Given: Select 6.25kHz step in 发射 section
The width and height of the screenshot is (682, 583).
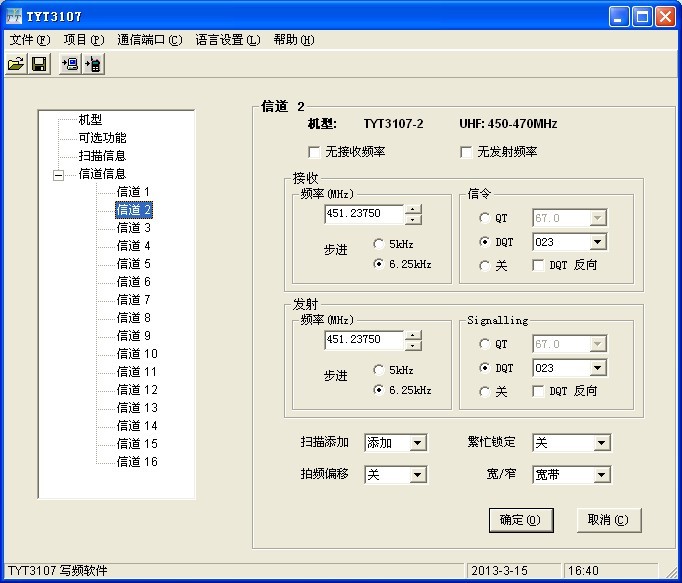Looking at the screenshot, I should 378,390.
